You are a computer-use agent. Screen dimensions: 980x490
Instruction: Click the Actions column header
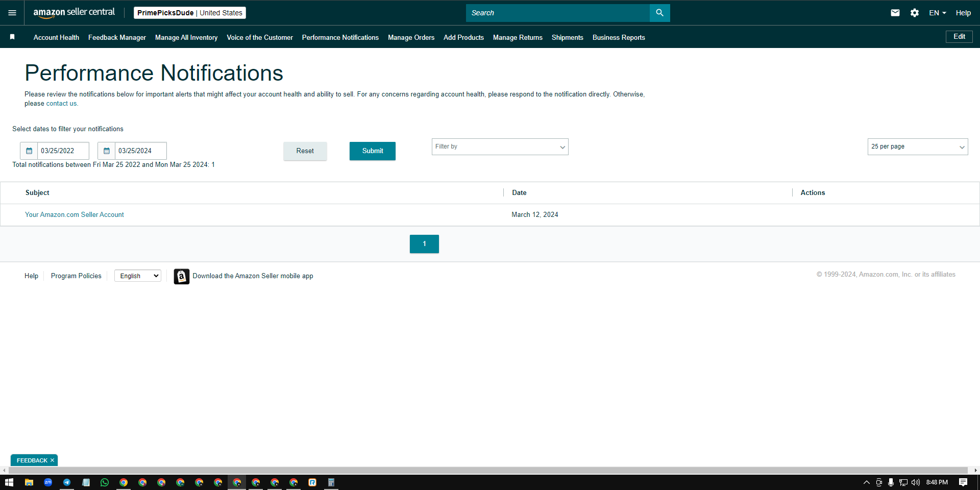(x=813, y=193)
